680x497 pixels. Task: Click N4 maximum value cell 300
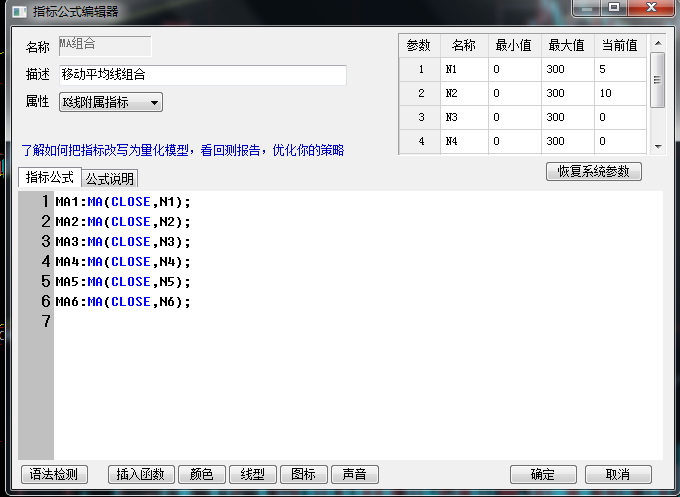click(568, 141)
